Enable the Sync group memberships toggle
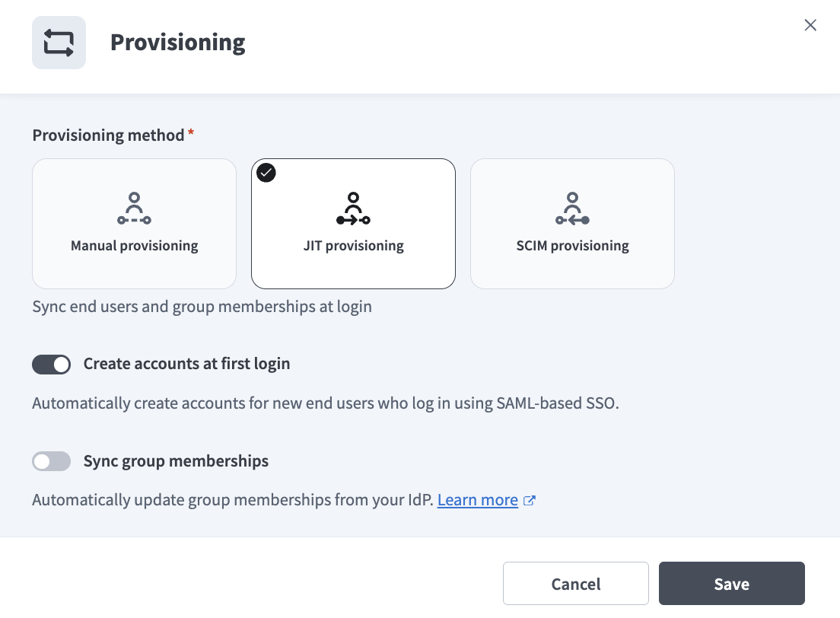 51,461
